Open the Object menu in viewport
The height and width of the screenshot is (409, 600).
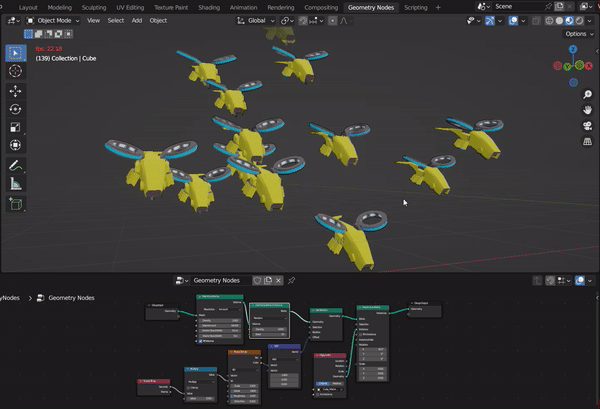click(158, 21)
